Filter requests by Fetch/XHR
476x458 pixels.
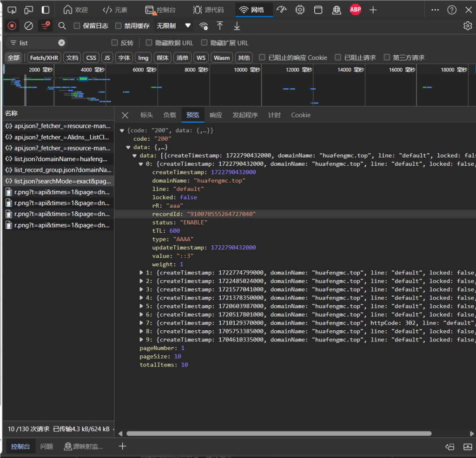point(44,58)
